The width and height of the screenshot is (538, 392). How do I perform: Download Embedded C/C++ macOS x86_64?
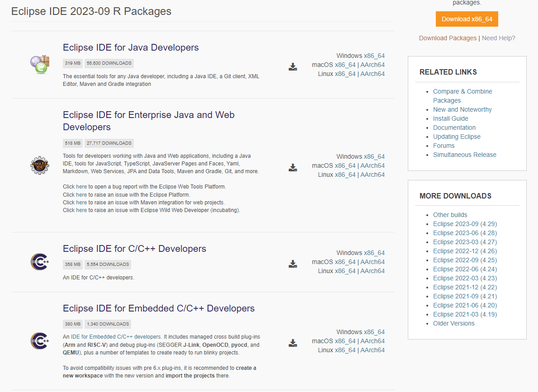tap(345, 341)
